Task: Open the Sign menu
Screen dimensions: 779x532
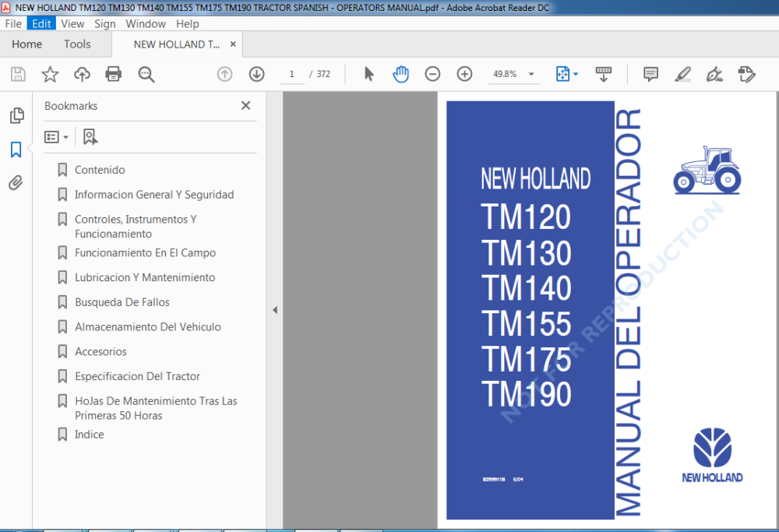Action: point(105,23)
